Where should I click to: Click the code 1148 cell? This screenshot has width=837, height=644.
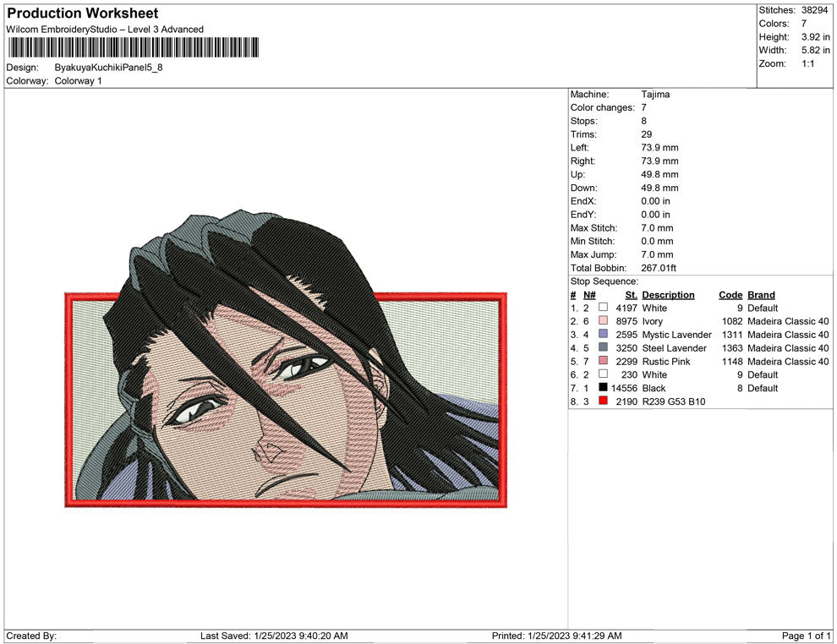pyautogui.click(x=732, y=361)
